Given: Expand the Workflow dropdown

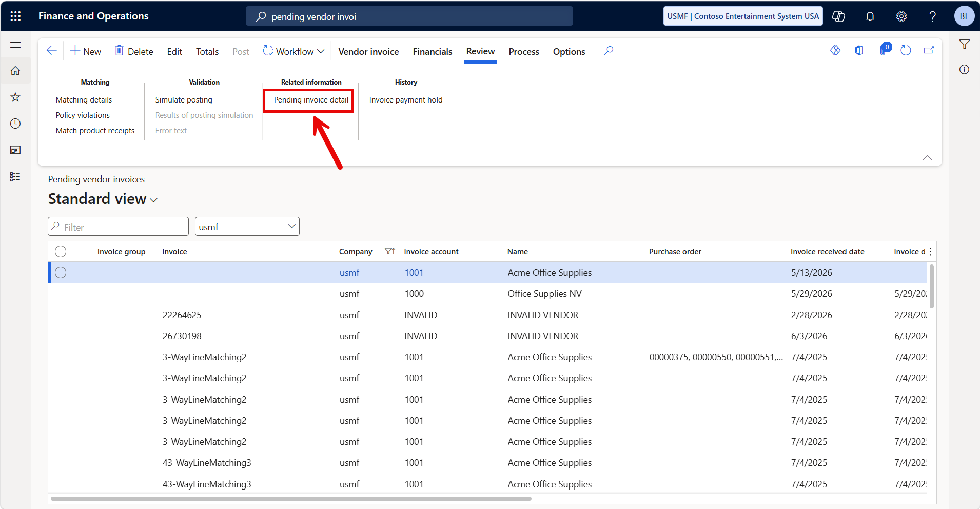Looking at the screenshot, I should point(293,51).
